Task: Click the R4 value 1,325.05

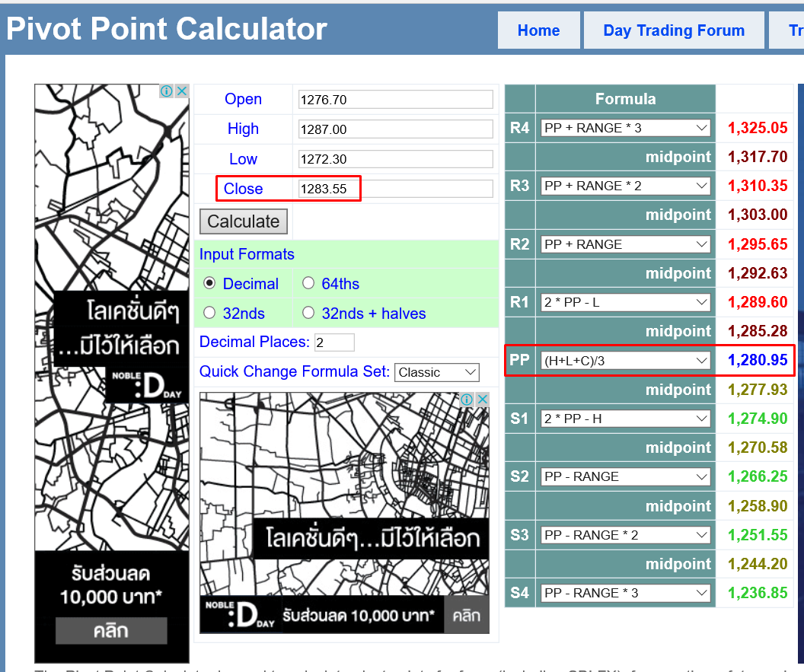Action: coord(758,128)
